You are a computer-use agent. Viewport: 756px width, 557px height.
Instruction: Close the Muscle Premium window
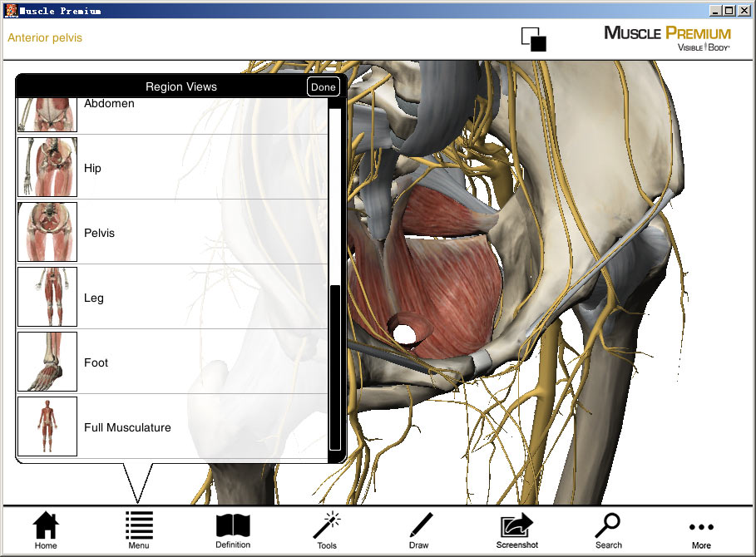point(744,11)
